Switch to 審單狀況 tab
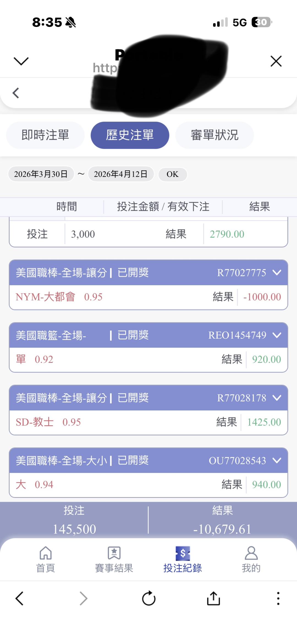Image resolution: width=297 pixels, height=644 pixels. tap(215, 135)
